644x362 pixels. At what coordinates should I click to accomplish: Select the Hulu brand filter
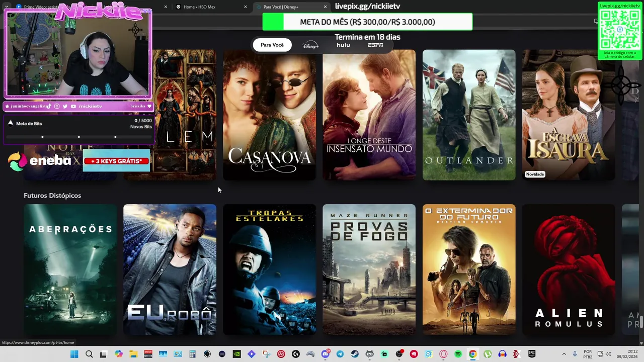pyautogui.click(x=343, y=45)
